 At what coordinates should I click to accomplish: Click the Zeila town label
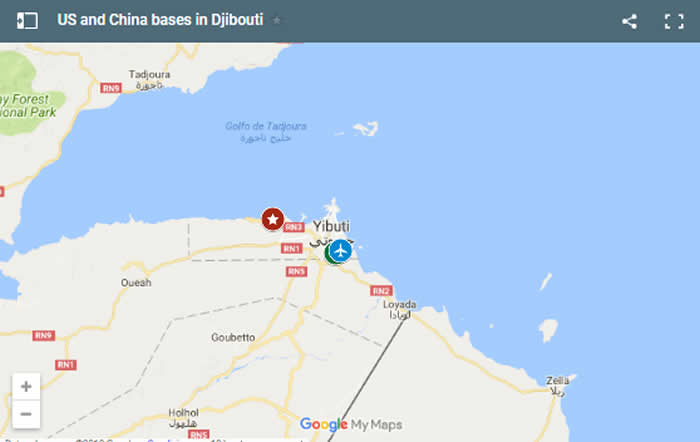(x=558, y=381)
